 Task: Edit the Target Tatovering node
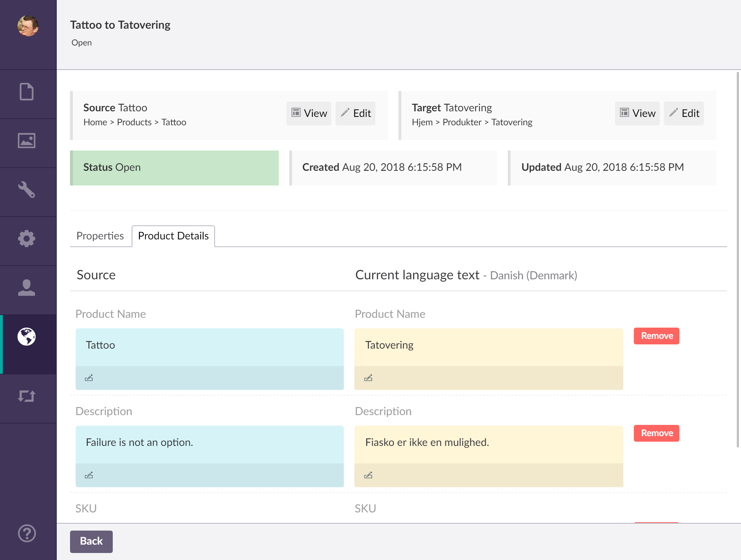(x=684, y=113)
